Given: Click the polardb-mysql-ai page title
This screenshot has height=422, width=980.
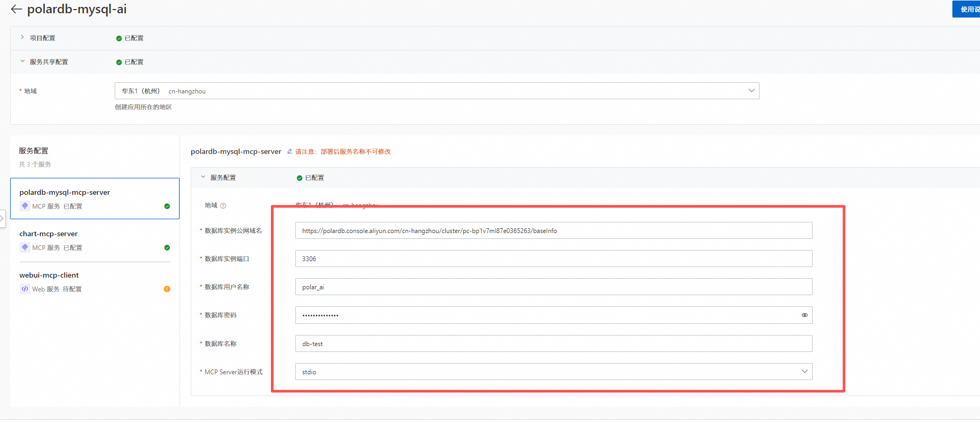Looking at the screenshot, I should click(77, 9).
